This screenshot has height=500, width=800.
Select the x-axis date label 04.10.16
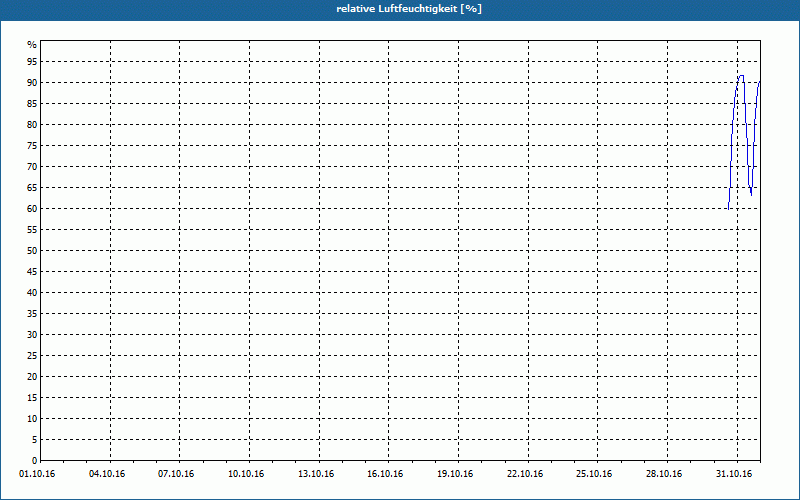tap(107, 474)
